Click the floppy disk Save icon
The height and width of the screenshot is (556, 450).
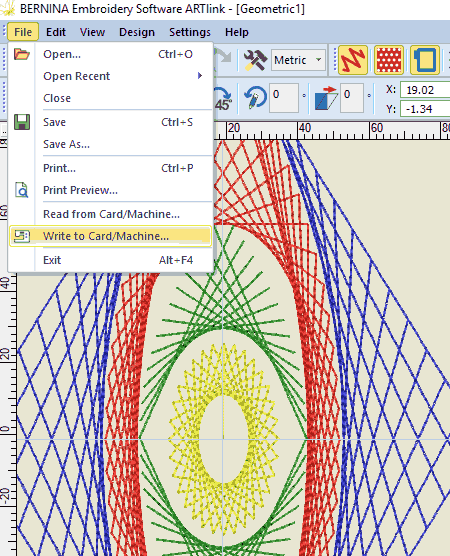pyautogui.click(x=22, y=122)
